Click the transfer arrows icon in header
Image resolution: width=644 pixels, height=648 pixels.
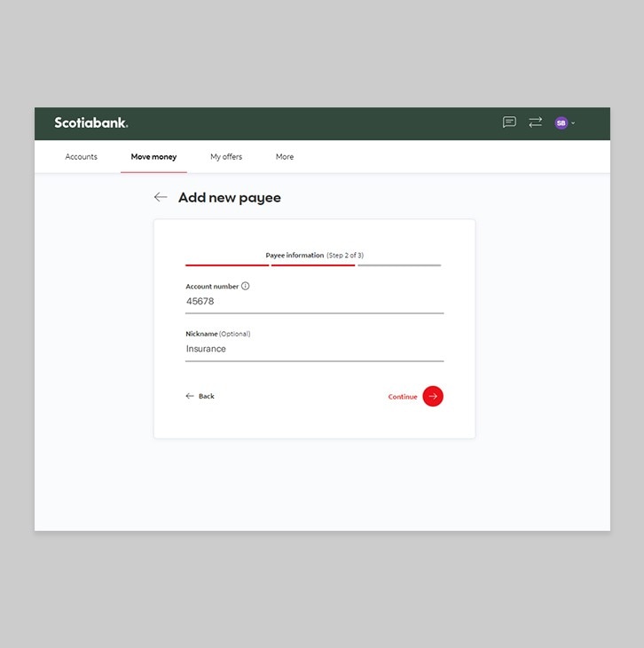pyautogui.click(x=536, y=122)
